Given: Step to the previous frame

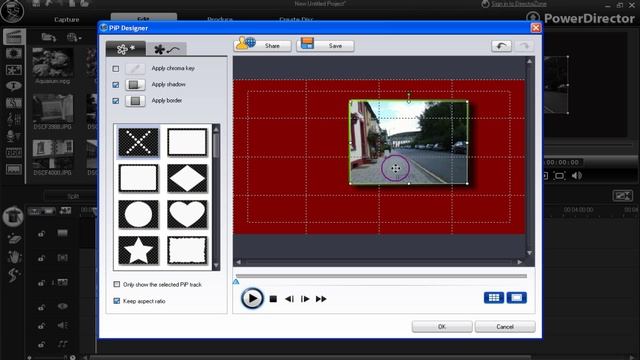Looking at the screenshot, I should point(289,299).
